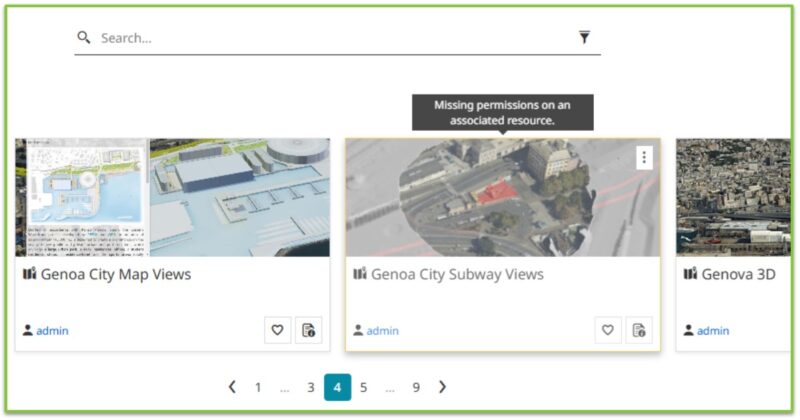This screenshot has width=800, height=420.
Task: Go to page 9
Action: click(x=416, y=387)
